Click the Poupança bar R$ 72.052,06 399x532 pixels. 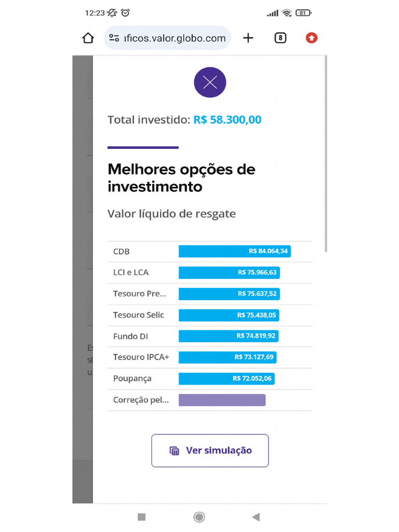point(227,379)
